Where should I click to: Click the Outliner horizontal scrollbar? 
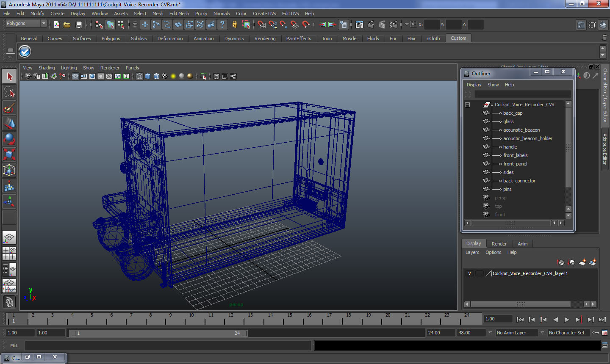(512, 223)
